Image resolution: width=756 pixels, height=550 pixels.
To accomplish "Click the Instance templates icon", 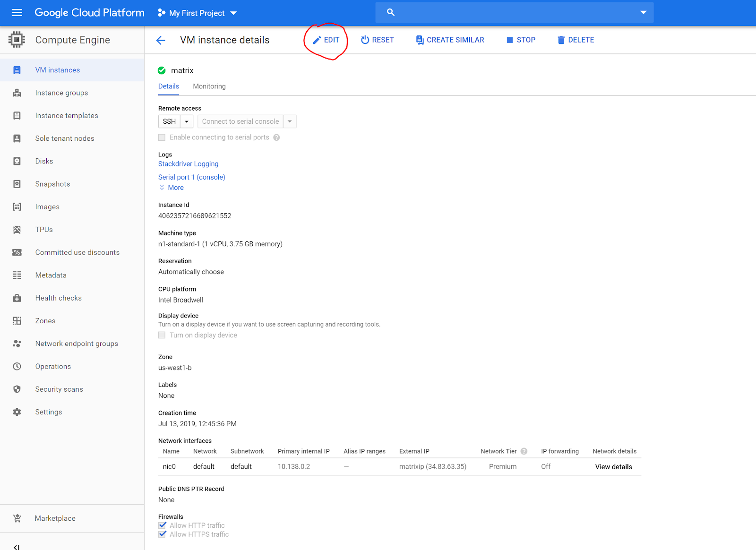I will 17,116.
